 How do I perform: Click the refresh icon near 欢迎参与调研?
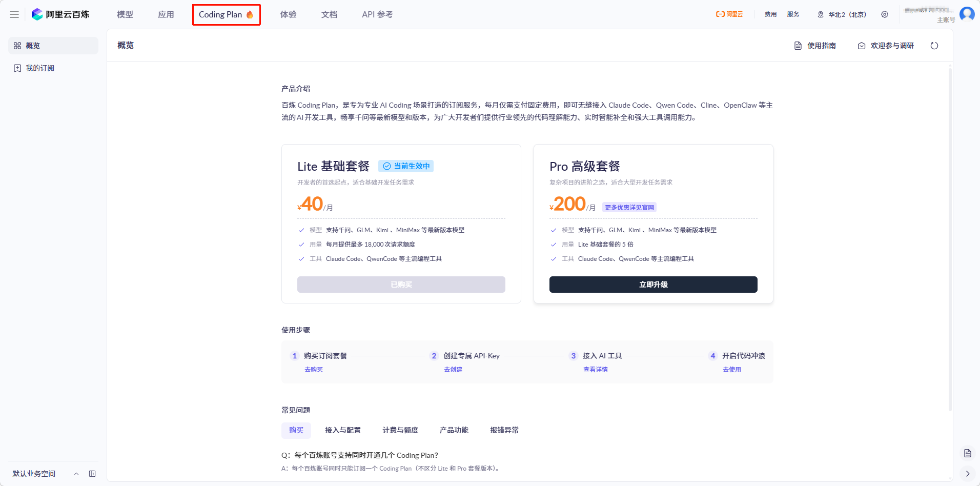tap(934, 45)
